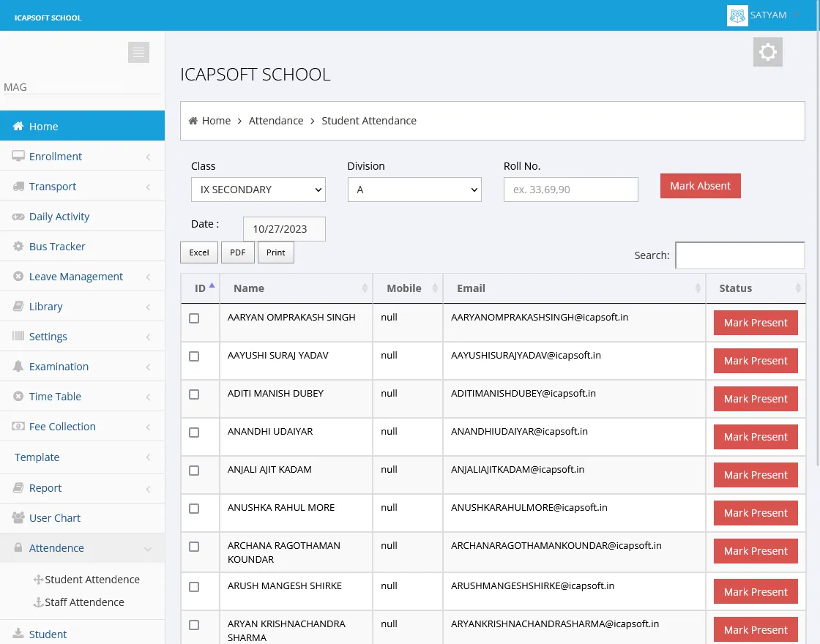Check the box for ANJALI AJIT KADAM
The image size is (820, 644).
(194, 471)
